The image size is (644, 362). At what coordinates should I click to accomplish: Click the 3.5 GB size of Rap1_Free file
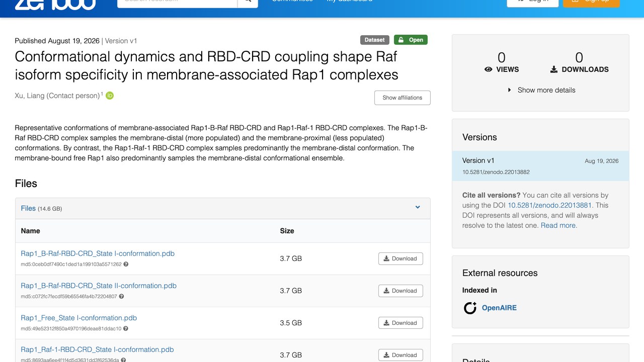click(291, 323)
